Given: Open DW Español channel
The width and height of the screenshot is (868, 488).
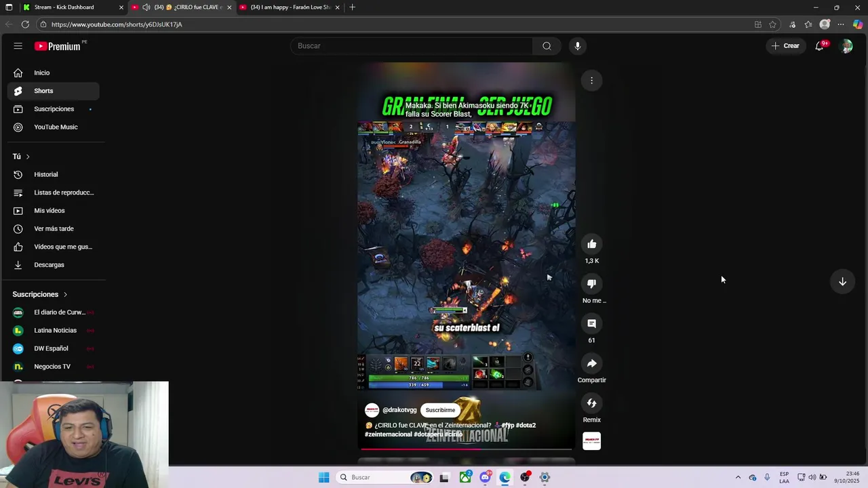Looking at the screenshot, I should click(x=54, y=348).
